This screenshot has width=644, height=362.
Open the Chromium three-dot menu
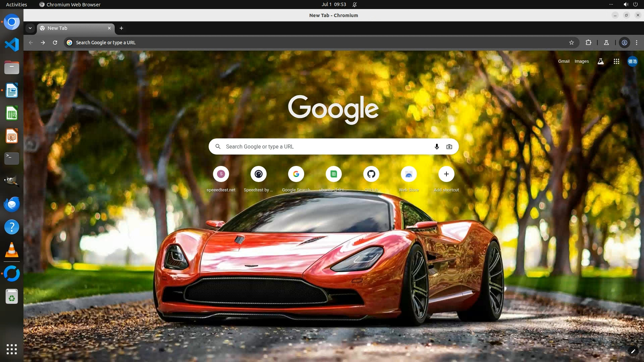[636, 43]
